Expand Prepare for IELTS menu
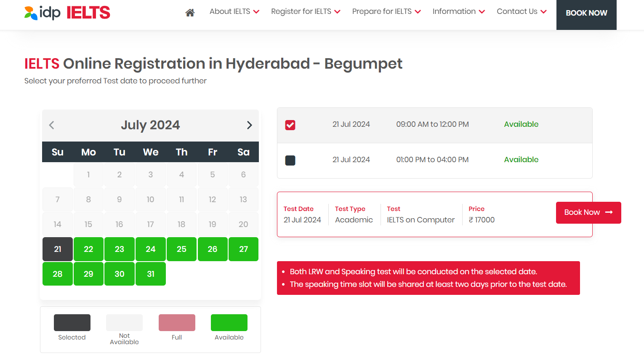The image size is (644, 361). pyautogui.click(x=386, y=11)
